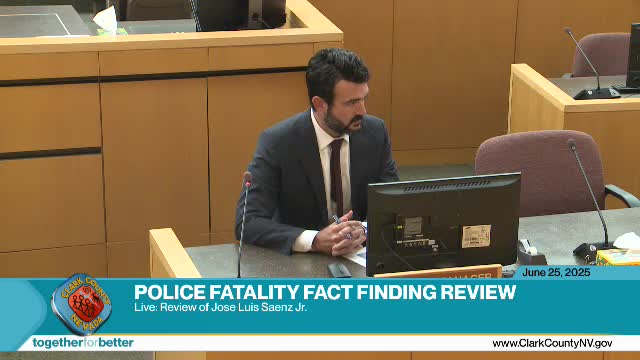Click the June 25, 2025 date label
Viewport: 640px width, 360px height.
point(556,273)
